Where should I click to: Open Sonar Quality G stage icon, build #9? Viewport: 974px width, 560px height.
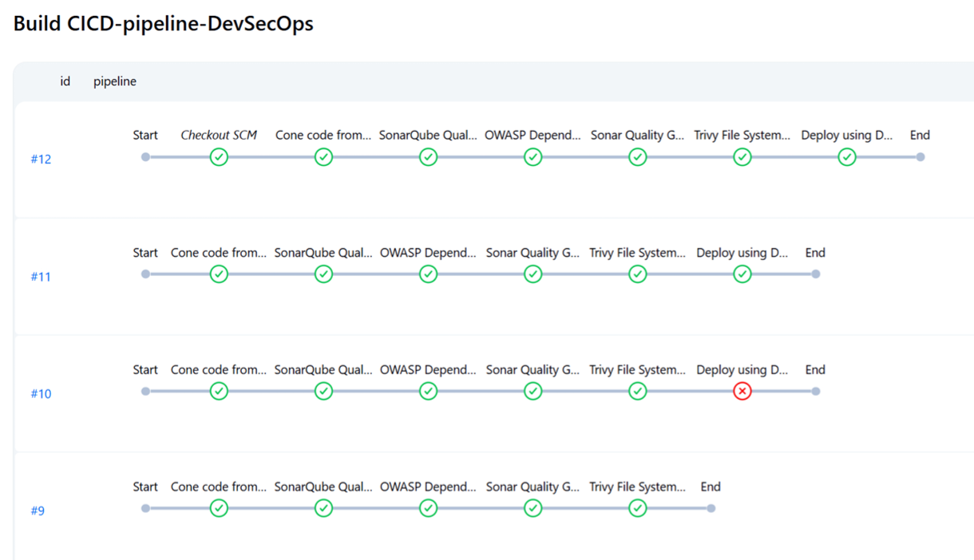tap(533, 508)
